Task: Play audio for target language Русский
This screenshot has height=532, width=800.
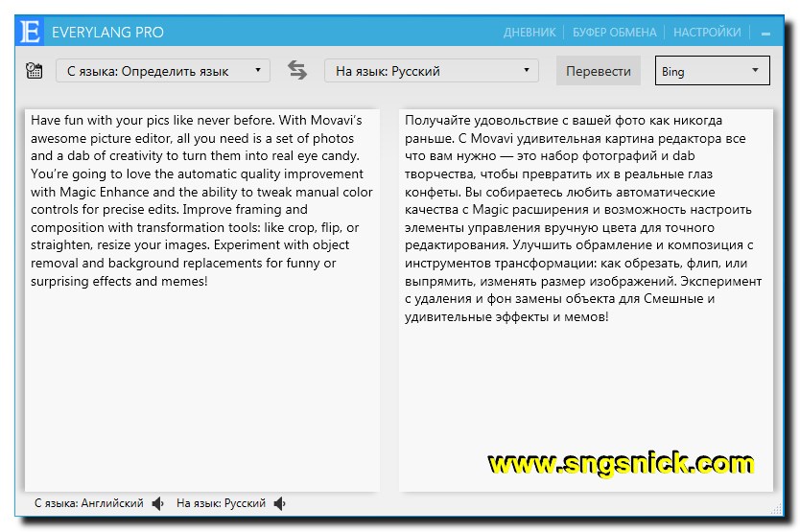Action: pyautogui.click(x=279, y=504)
